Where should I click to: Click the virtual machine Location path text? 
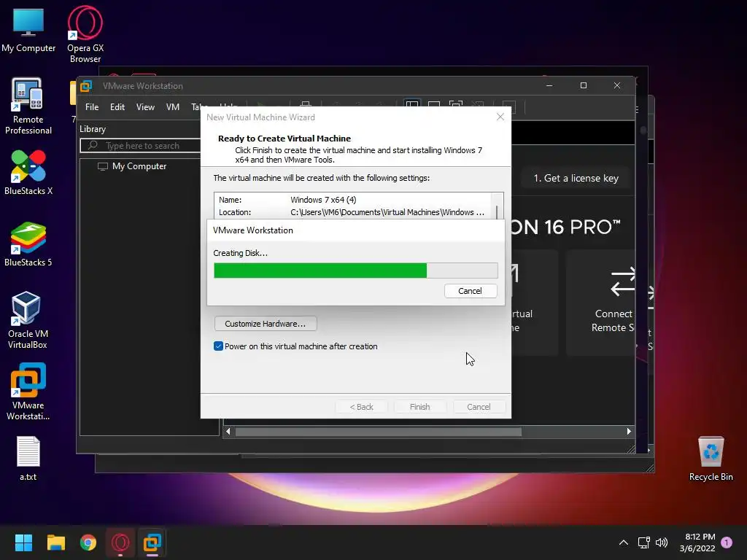(387, 212)
